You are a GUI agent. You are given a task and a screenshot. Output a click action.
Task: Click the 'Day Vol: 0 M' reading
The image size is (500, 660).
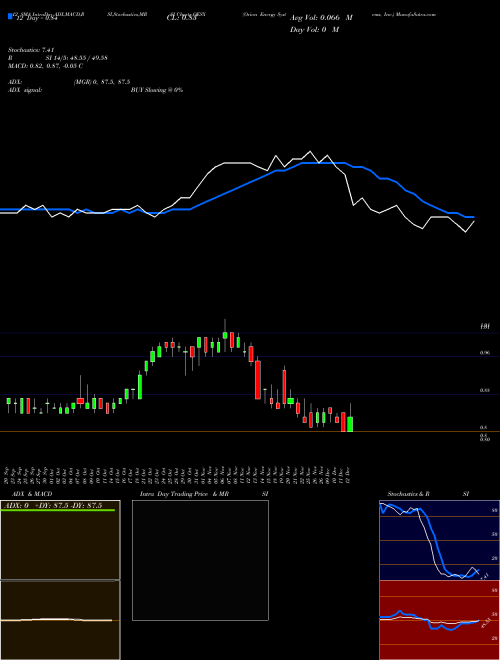314,29
